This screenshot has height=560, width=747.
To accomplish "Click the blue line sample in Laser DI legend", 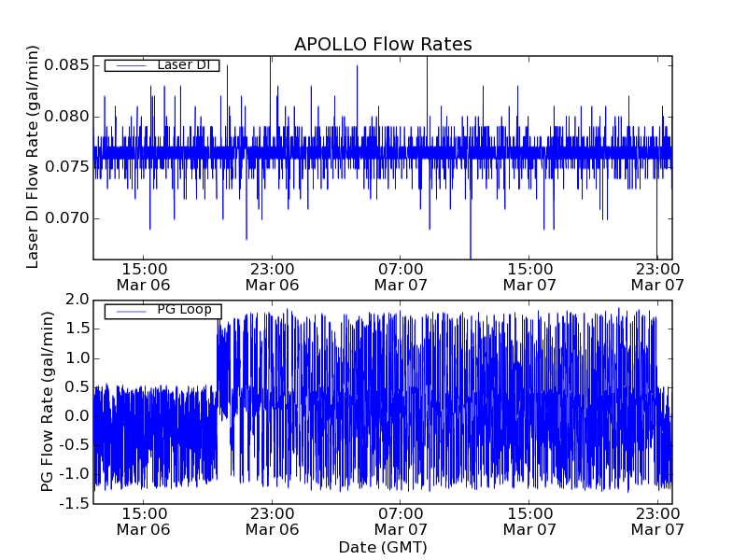I will 131,65.
